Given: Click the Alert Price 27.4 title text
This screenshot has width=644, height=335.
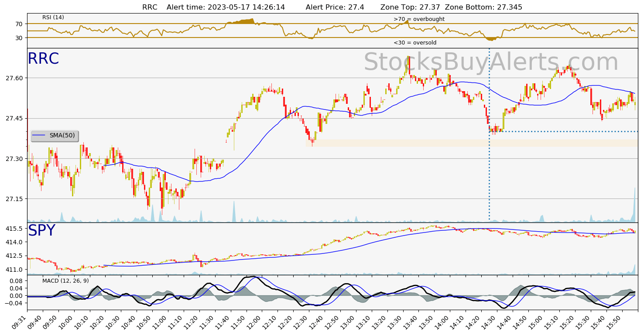Looking at the screenshot, I should point(335,7).
